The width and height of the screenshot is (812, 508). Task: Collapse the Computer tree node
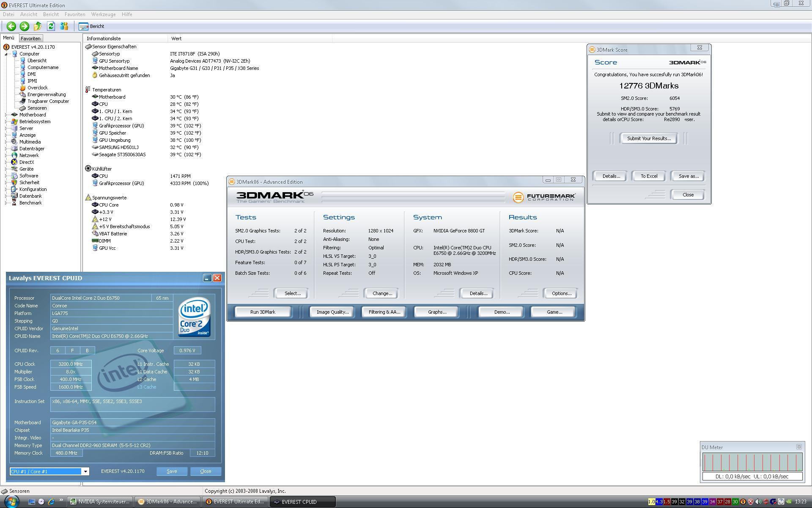click(6, 54)
